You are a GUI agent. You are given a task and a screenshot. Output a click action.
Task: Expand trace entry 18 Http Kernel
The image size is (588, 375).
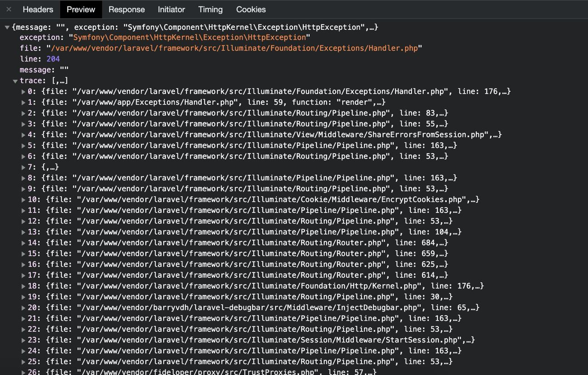23,286
